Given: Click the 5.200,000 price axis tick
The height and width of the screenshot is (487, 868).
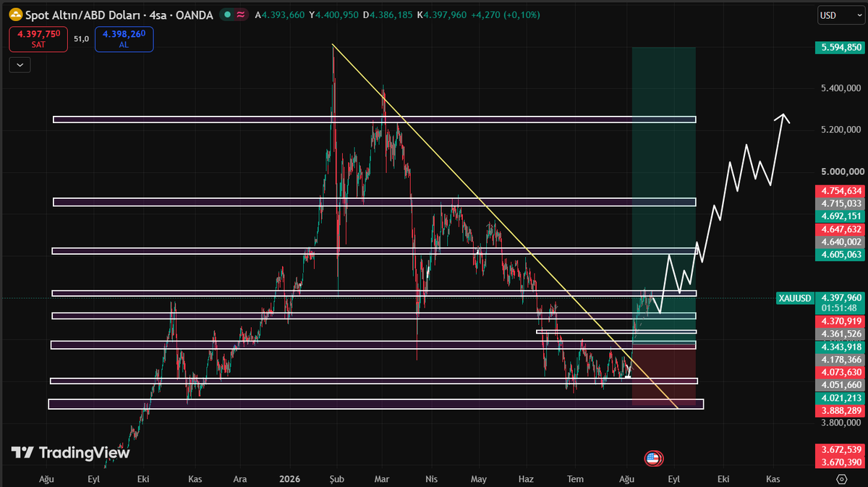Looking at the screenshot, I should 840,130.
